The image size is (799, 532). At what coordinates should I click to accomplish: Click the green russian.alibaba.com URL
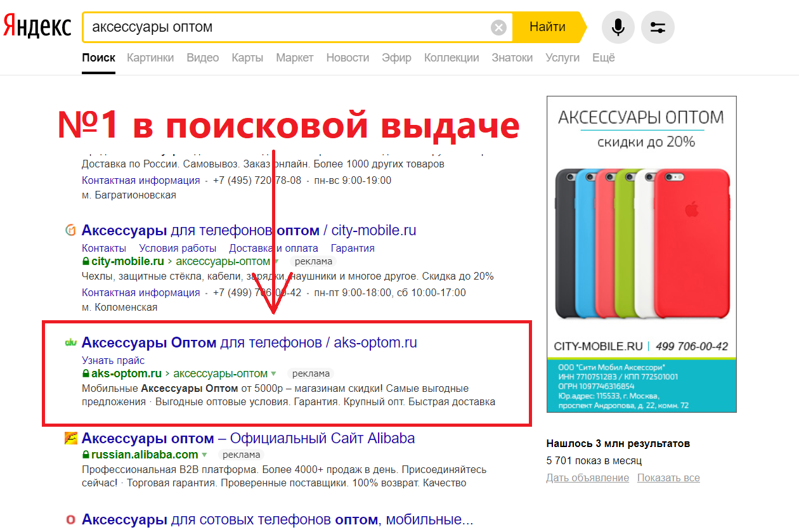tap(145, 455)
